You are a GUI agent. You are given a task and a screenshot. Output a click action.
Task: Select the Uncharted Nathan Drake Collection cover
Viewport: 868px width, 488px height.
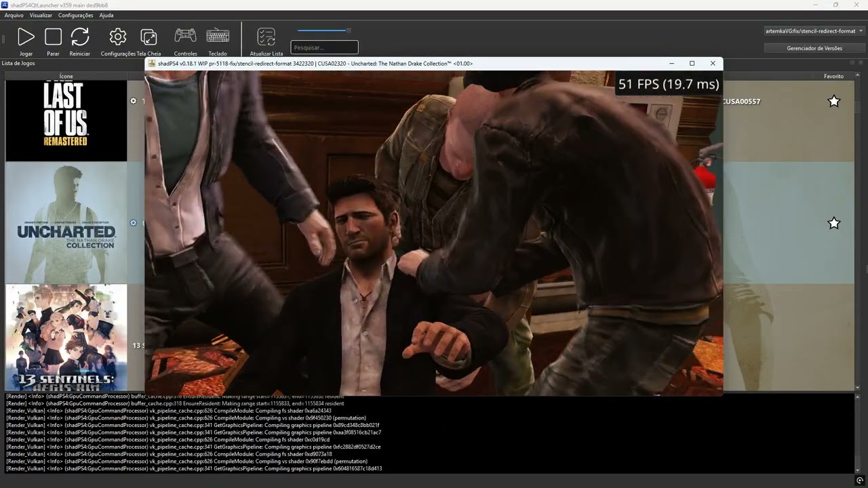coord(66,222)
